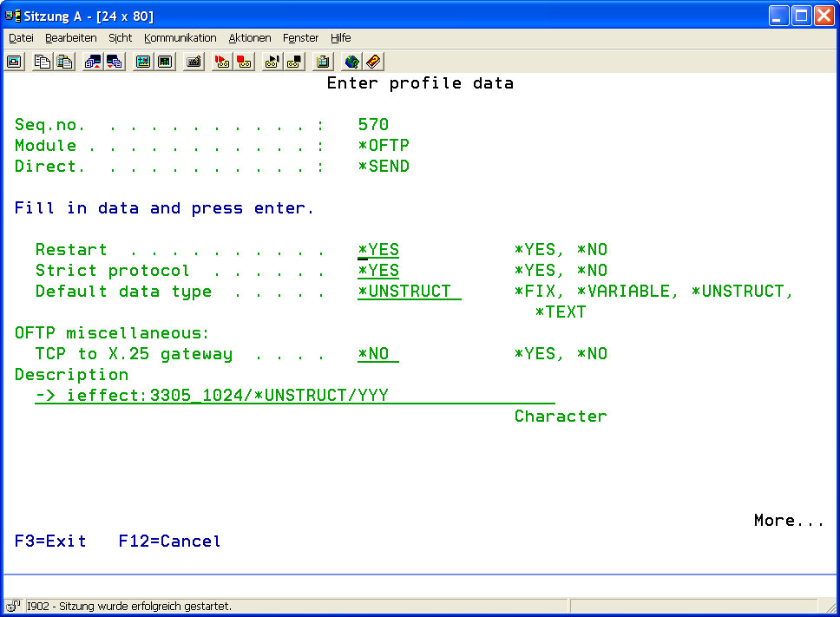Open the Kommunikation menu
The image size is (840, 617).
point(180,38)
